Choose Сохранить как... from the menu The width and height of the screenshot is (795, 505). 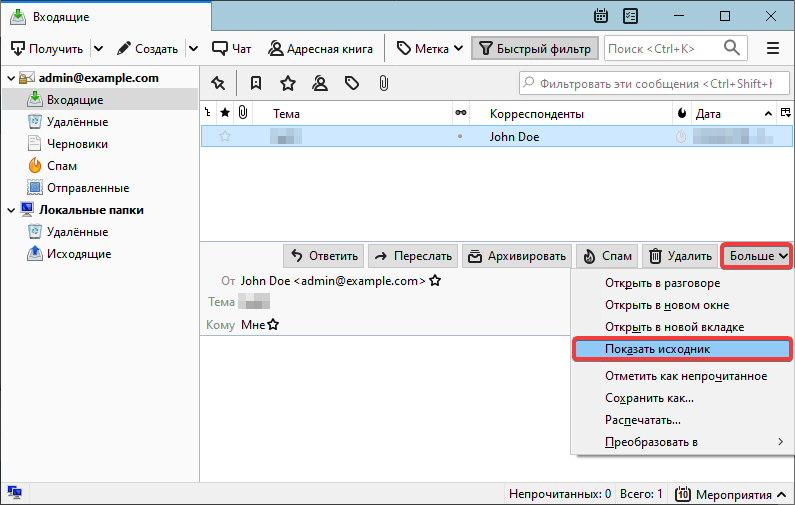pyautogui.click(x=649, y=398)
